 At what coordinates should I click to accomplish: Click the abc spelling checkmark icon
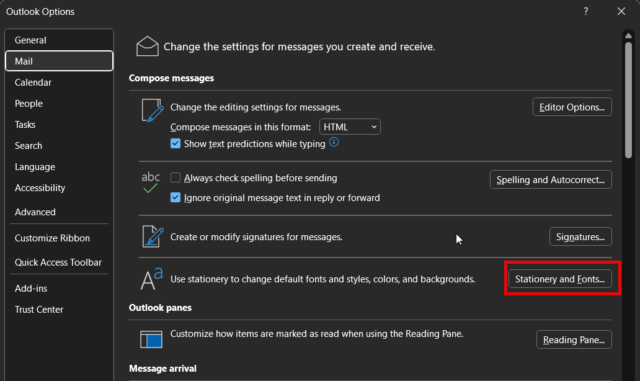pyautogui.click(x=151, y=182)
